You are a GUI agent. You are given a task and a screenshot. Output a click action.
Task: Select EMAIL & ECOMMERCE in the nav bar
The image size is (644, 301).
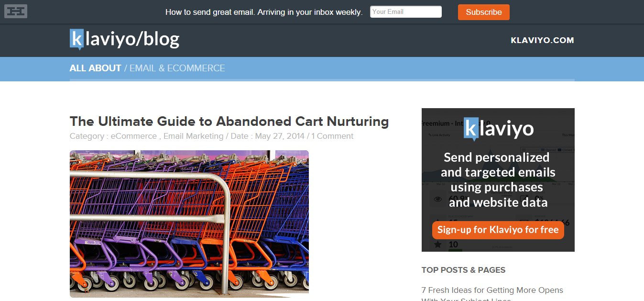pos(177,68)
